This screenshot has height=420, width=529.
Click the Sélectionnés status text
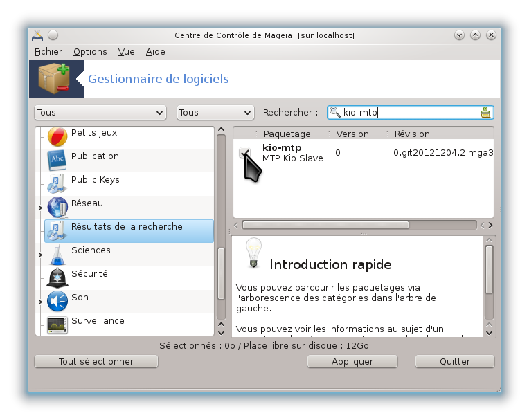(x=264, y=345)
